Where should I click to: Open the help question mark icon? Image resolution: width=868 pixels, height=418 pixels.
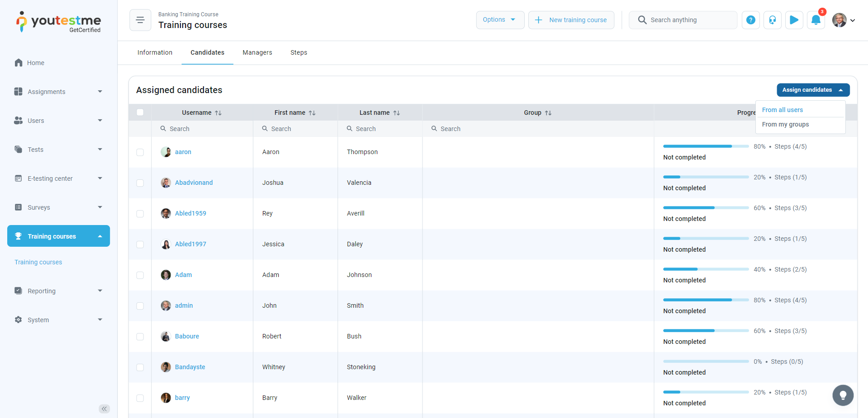[x=750, y=20]
